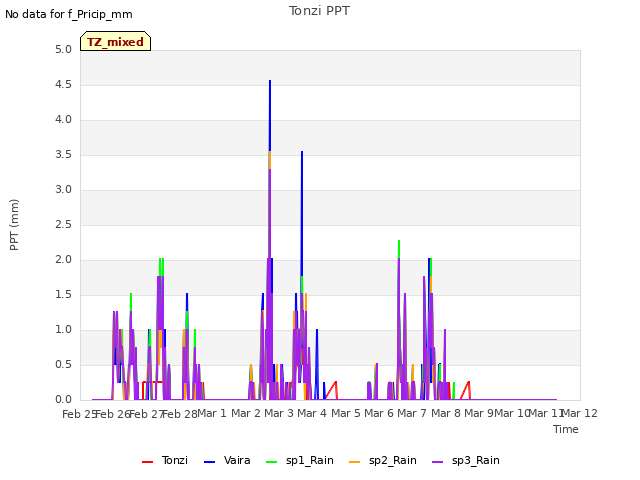The width and height of the screenshot is (640, 480).
Task: Click the Mar 5 x-axis date label
Action: [x=346, y=413]
